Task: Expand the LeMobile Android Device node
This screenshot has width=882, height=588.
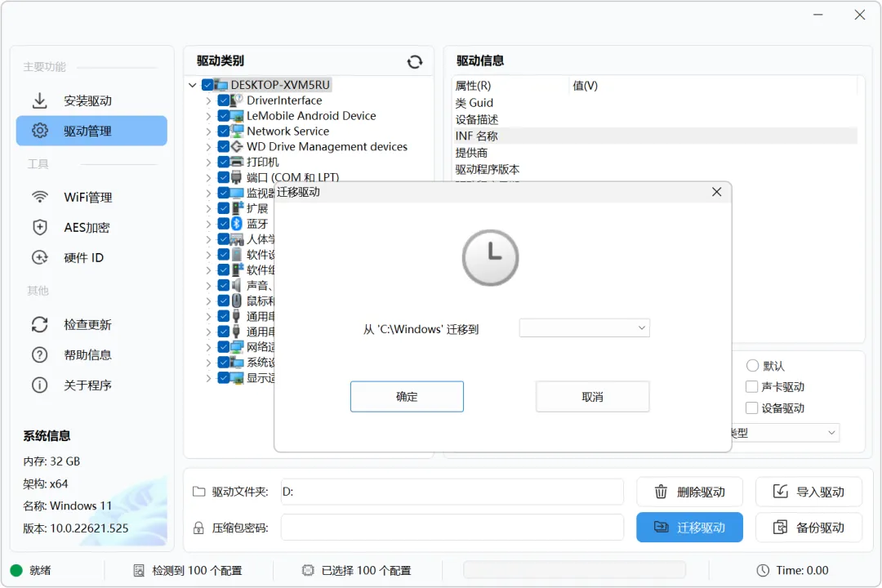Action: coord(209,116)
